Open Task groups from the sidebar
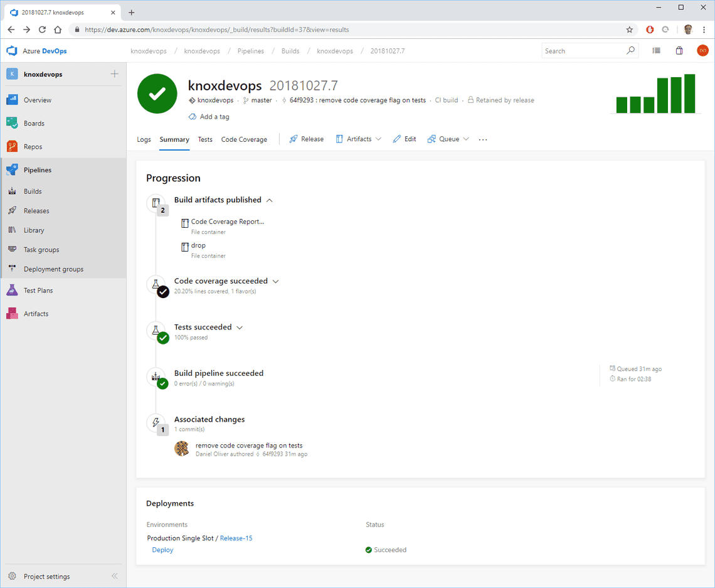Viewport: 715px width, 588px height. coord(41,249)
